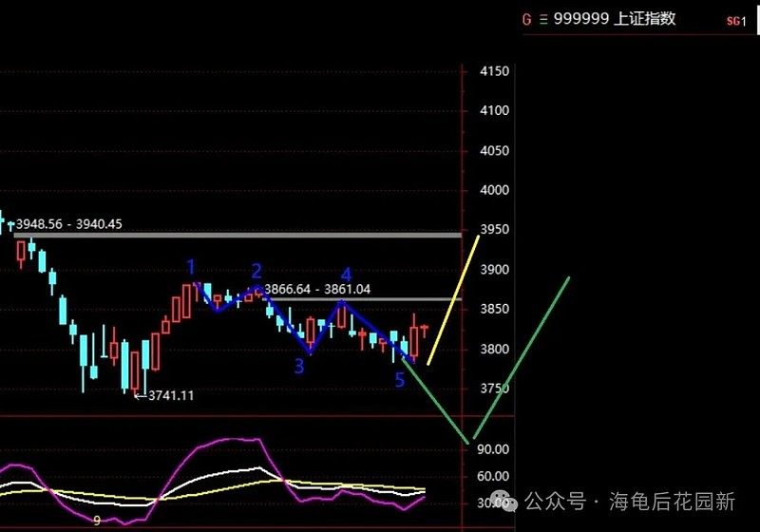Screen dimensions: 760x532
Task: Click the 4050 price axis label
Action: 494,151
